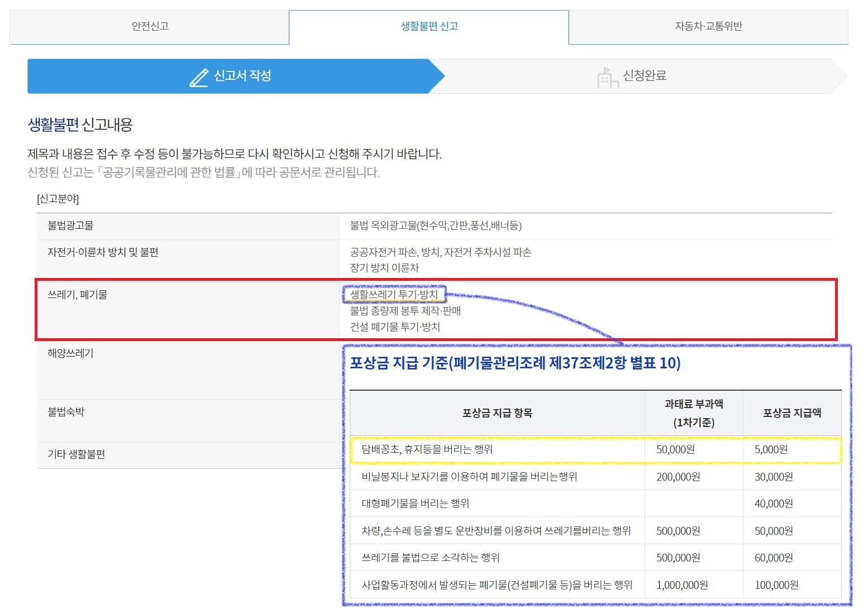Click the 쓰레기를 불법으로 소각하는 행위 row
The width and height of the screenshot is (868, 614).
click(x=595, y=558)
